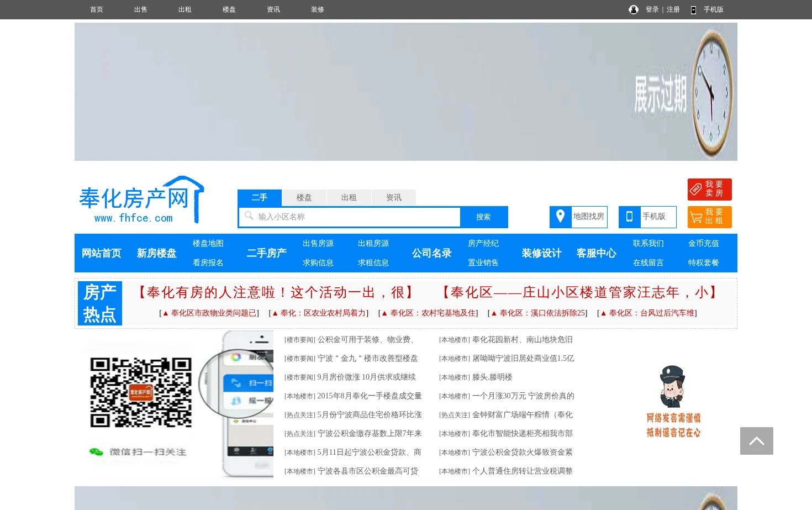The image size is (812, 510).
Task: Click the blue phone icon beside 手机版 button
Action: click(629, 217)
